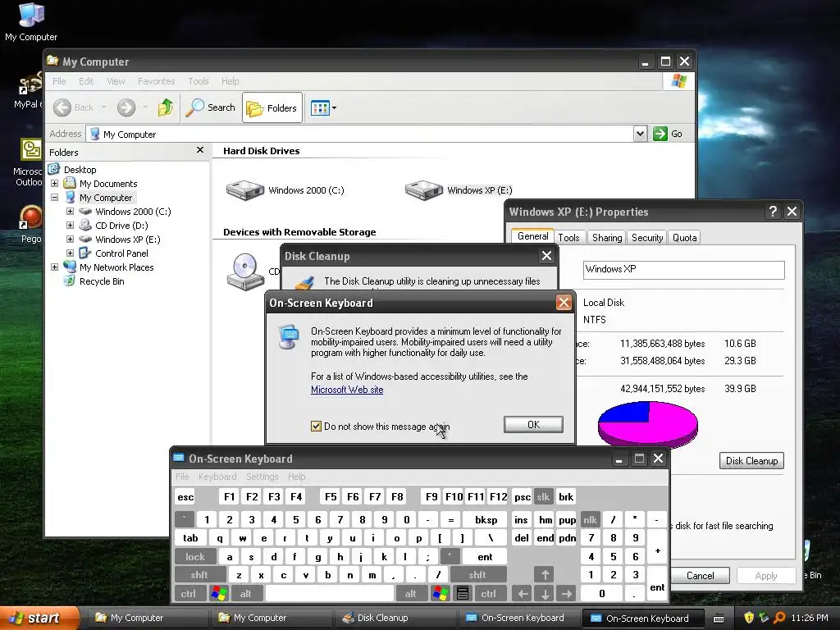
Task: Click the Forward arrow in toolbar
Action: 126,107
